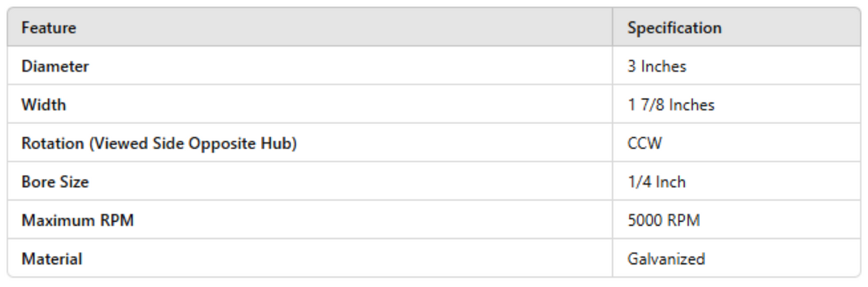Screen dimensions: 868x287
Task: Click the Specification column header
Action: 674,28
